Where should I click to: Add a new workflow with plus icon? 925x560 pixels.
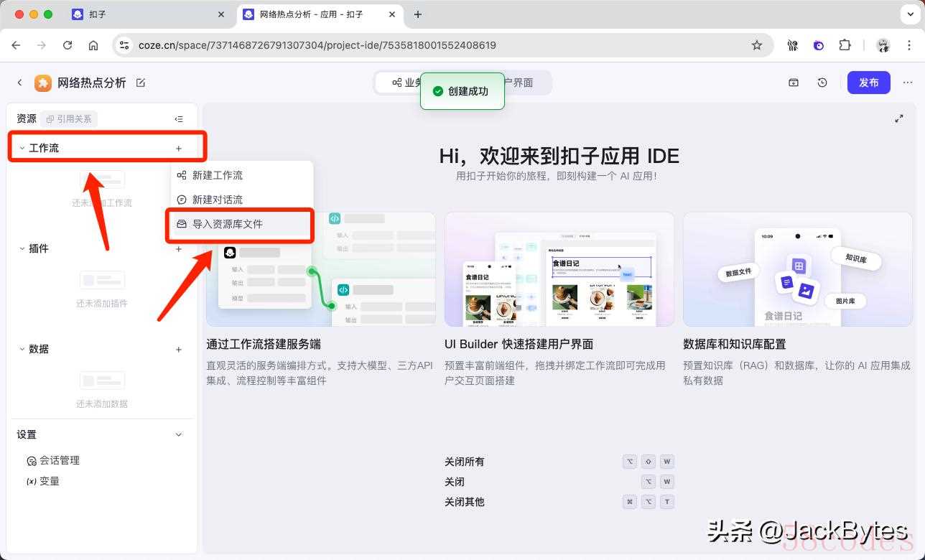pos(179,149)
